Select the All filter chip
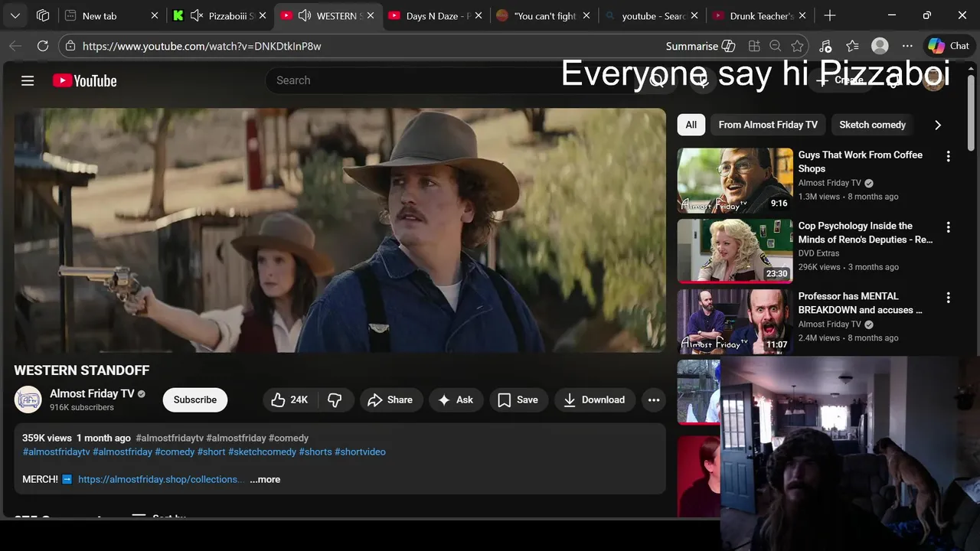Image resolution: width=980 pixels, height=551 pixels. click(x=691, y=125)
